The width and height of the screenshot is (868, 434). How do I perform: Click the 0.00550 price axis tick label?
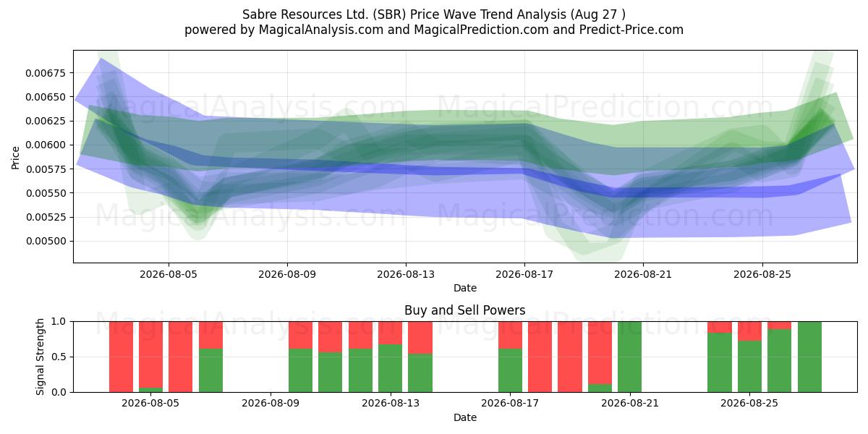(47, 193)
